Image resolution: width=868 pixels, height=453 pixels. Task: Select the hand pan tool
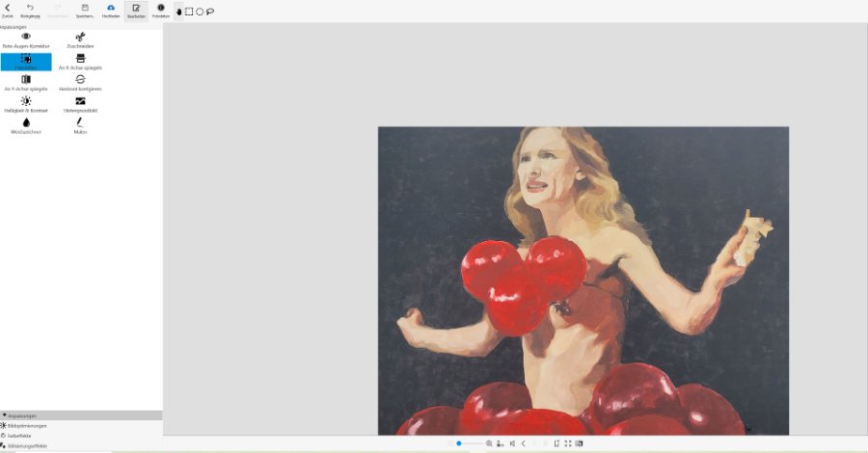pos(178,12)
